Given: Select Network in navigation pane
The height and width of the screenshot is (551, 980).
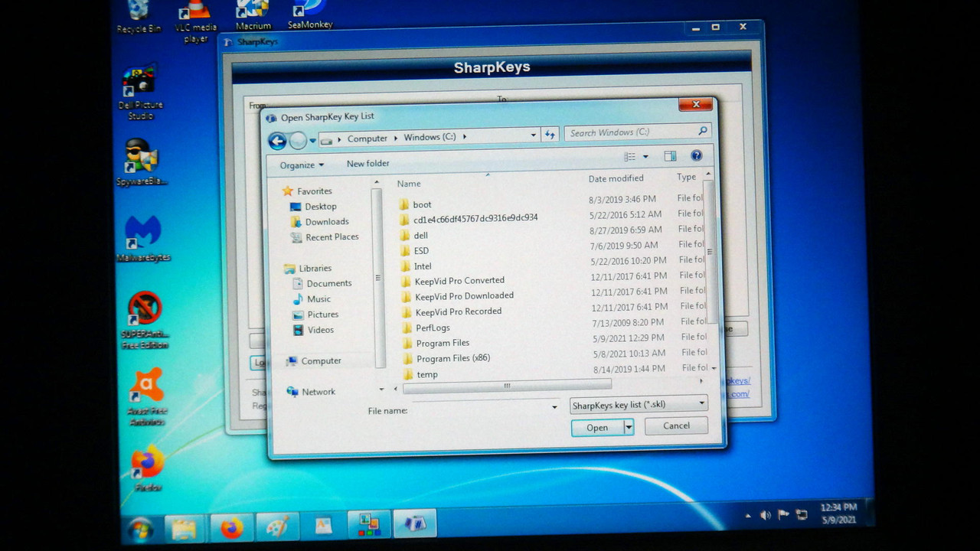Looking at the screenshot, I should pos(312,392).
